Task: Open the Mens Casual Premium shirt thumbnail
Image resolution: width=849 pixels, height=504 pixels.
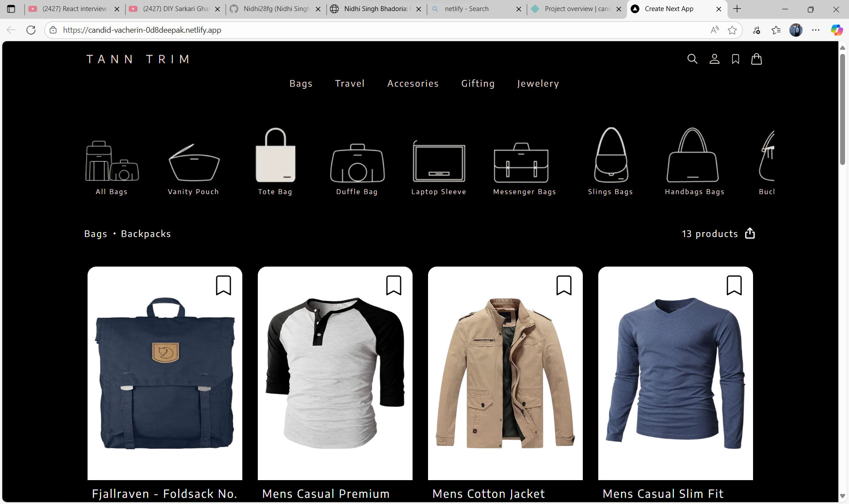Action: point(335,373)
